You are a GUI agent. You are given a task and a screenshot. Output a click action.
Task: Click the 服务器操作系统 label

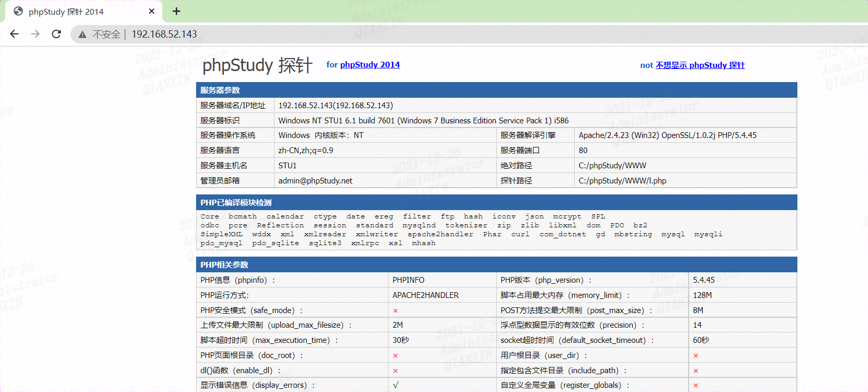[x=227, y=135]
